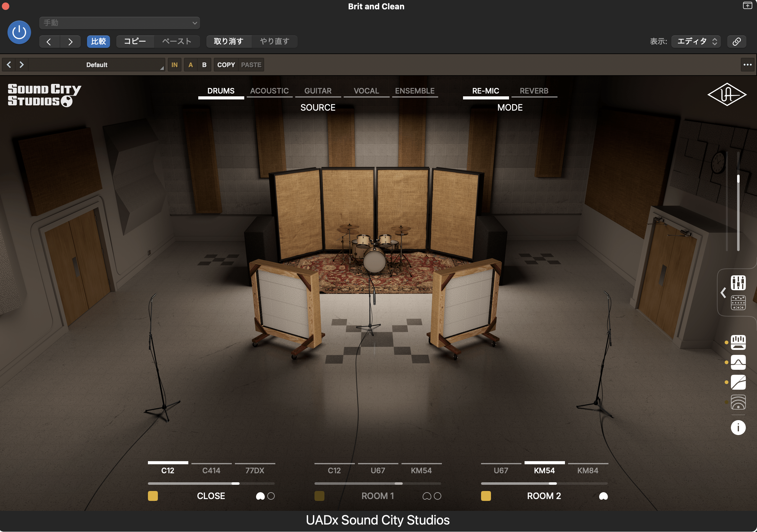The height and width of the screenshot is (532, 757).
Task: Switch mode to REVERB
Action: pyautogui.click(x=534, y=91)
